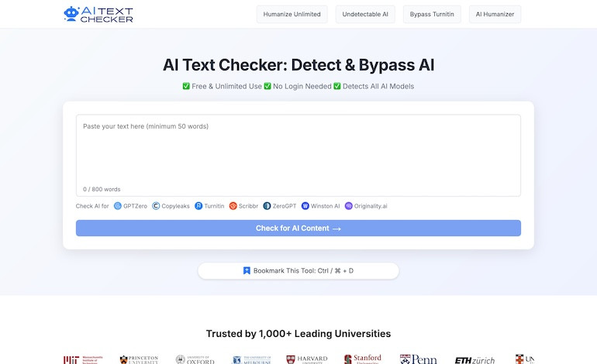
Task: Click the Originality.ai detector icon
Action: 348,206
